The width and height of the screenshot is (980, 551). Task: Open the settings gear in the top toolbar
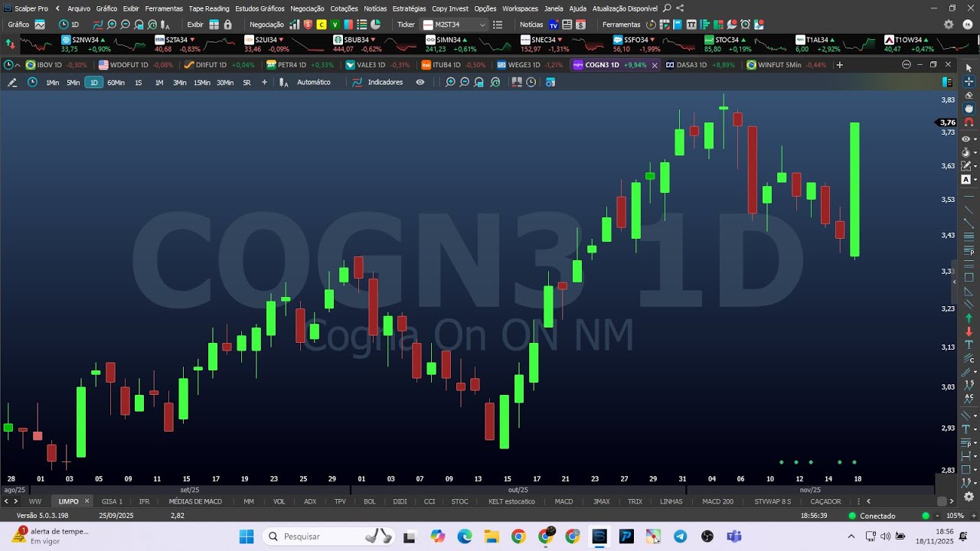coord(949,24)
